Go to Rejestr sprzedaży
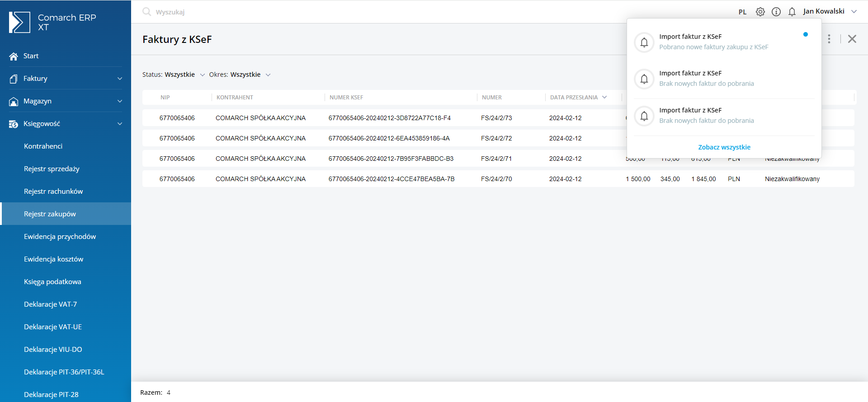868x402 pixels. point(52,169)
